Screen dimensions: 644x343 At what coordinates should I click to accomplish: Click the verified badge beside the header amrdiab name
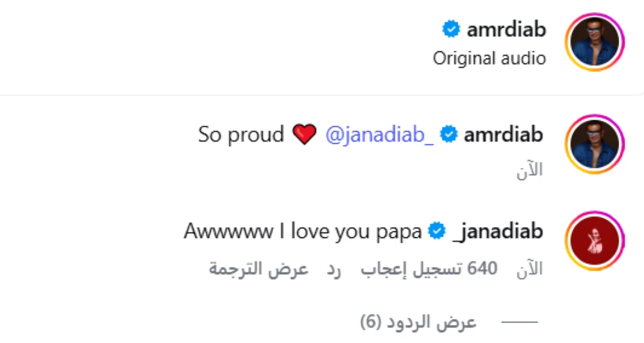pyautogui.click(x=451, y=29)
